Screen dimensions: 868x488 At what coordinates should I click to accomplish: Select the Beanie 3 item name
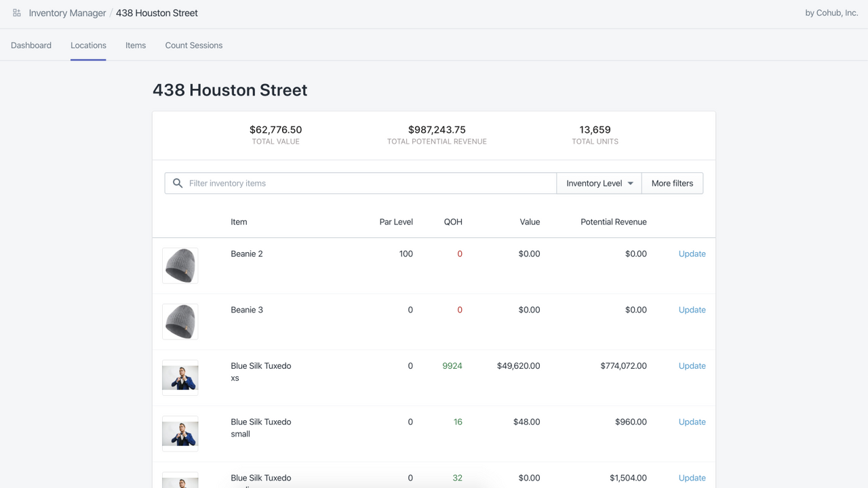coord(247,310)
